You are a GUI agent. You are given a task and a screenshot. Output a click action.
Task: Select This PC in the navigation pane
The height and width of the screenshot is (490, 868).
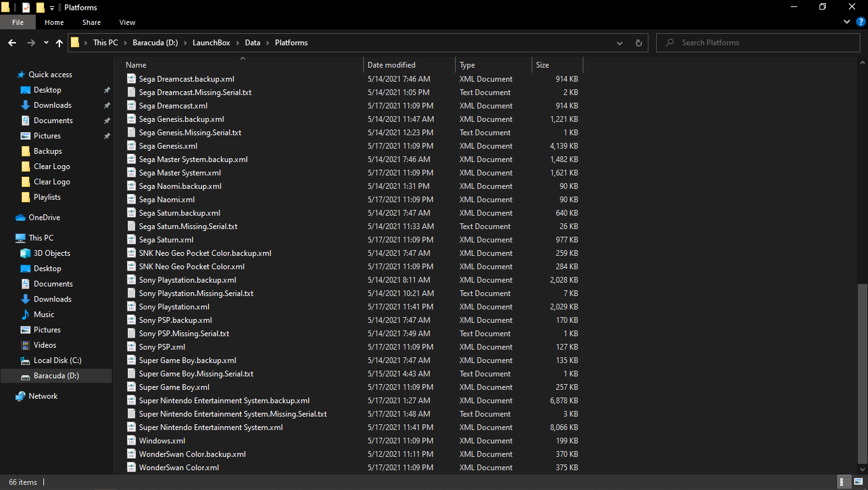41,238
